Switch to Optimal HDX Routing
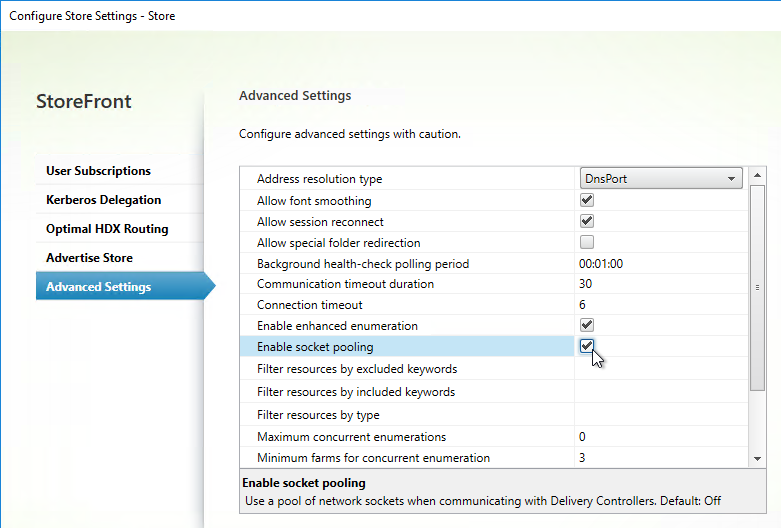The height and width of the screenshot is (528, 781). (x=120, y=229)
